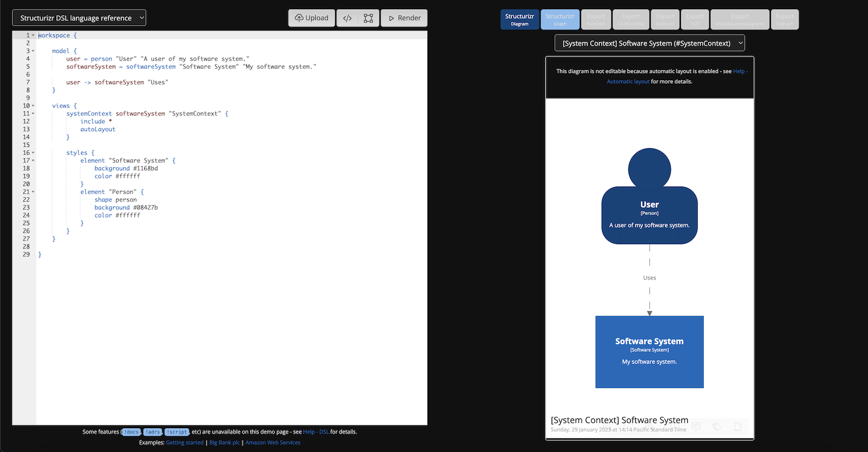Select the Export WebSequenceDiagrams tab
The height and width of the screenshot is (452, 868).
740,20
